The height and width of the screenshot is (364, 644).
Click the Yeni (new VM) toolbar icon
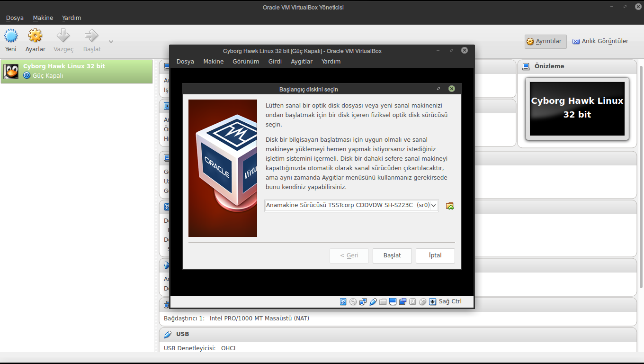point(11,36)
